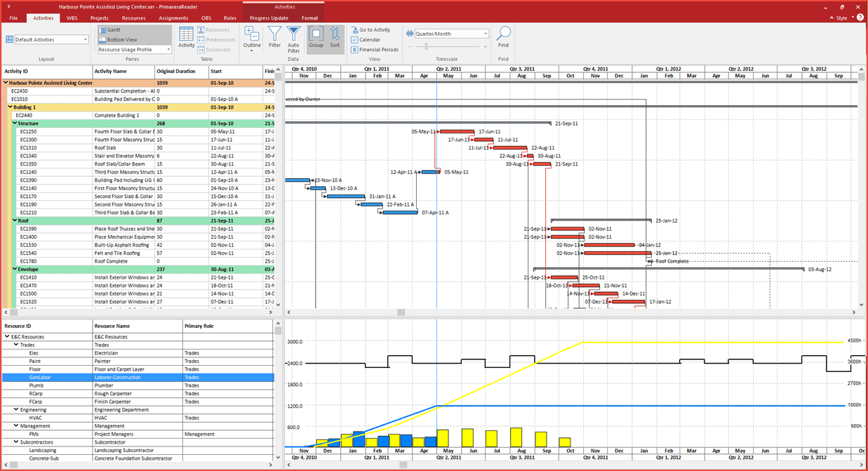Click Go to Activity
Image resolution: width=868 pixels, height=471 pixels.
370,30
